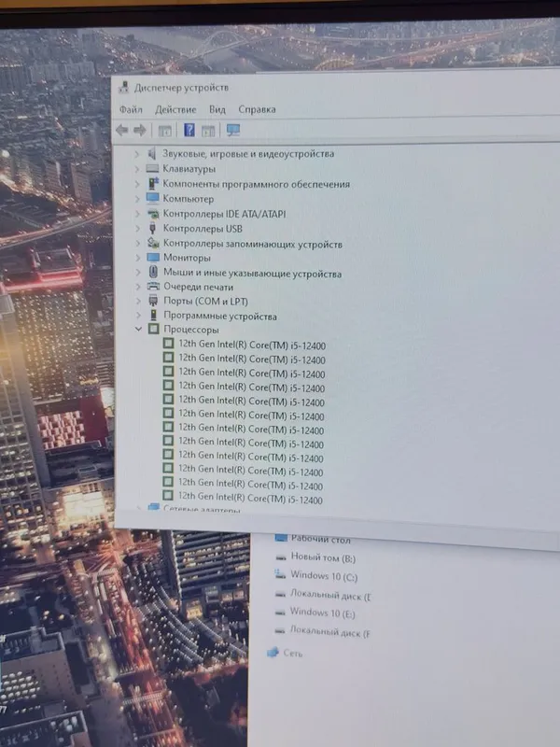Open the Файл menu
560x747 pixels.
(131, 109)
